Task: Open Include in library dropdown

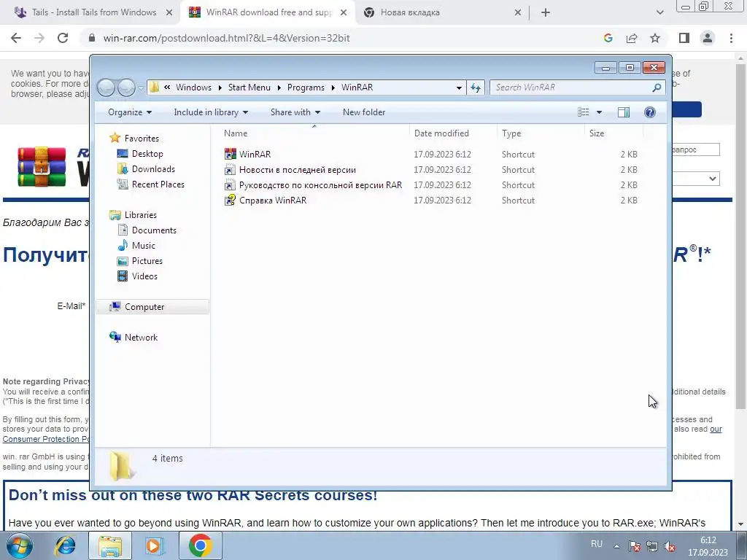Action: pyautogui.click(x=211, y=112)
